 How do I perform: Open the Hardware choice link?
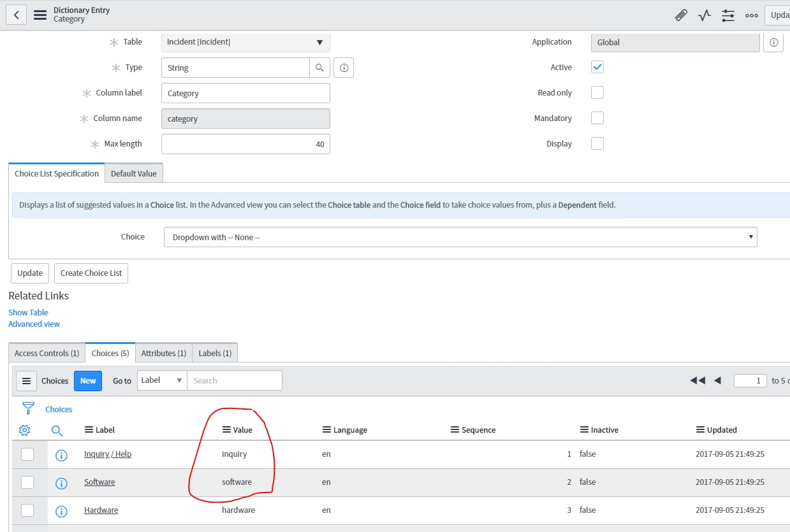[101, 510]
